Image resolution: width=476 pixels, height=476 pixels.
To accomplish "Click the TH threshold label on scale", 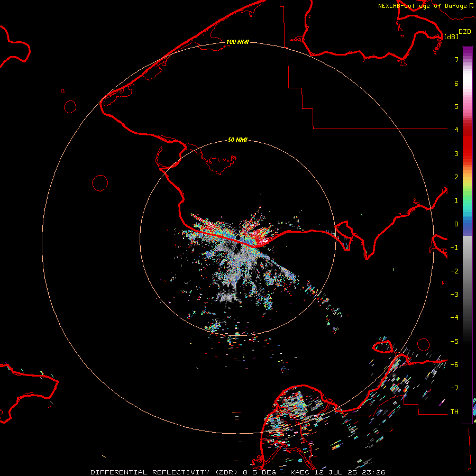I will pos(454,412).
